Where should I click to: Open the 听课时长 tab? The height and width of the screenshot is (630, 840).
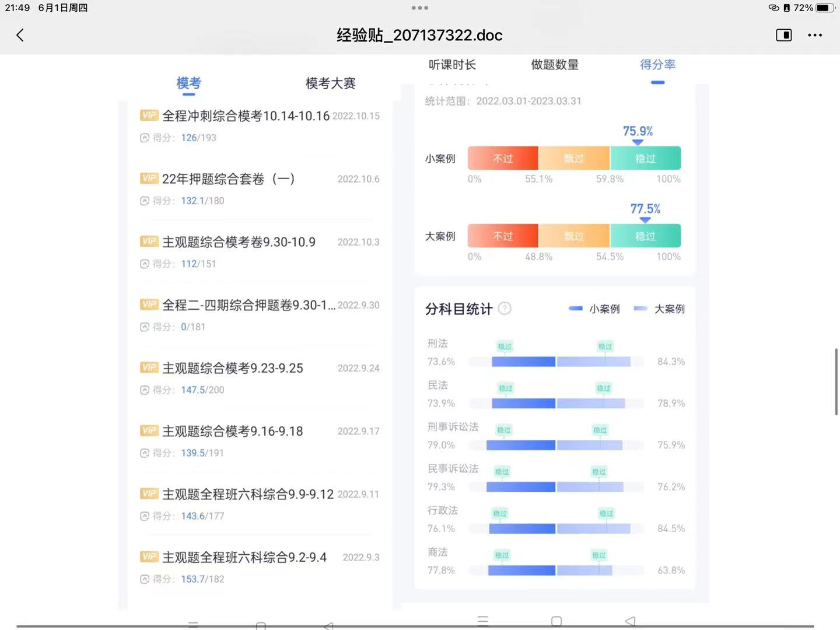tap(452, 65)
